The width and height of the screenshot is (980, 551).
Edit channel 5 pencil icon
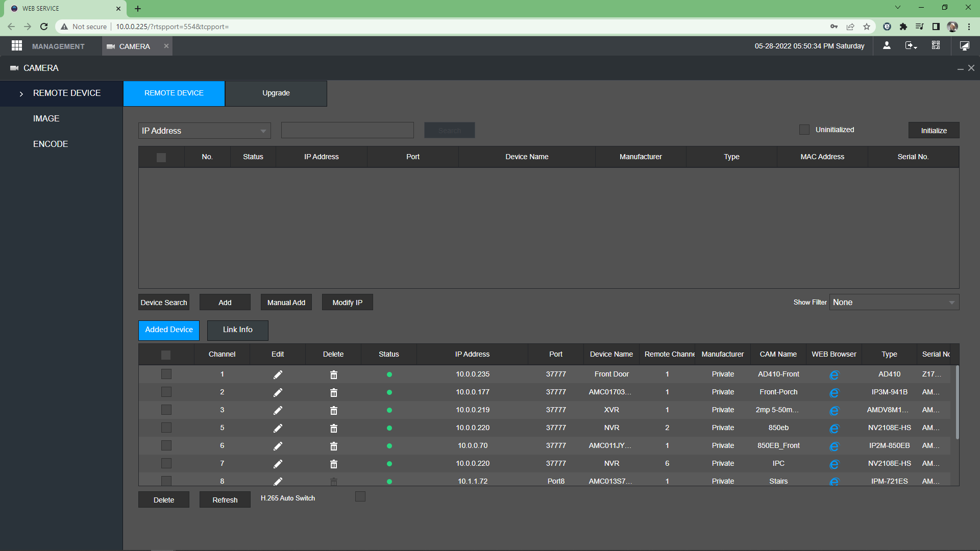click(x=278, y=428)
